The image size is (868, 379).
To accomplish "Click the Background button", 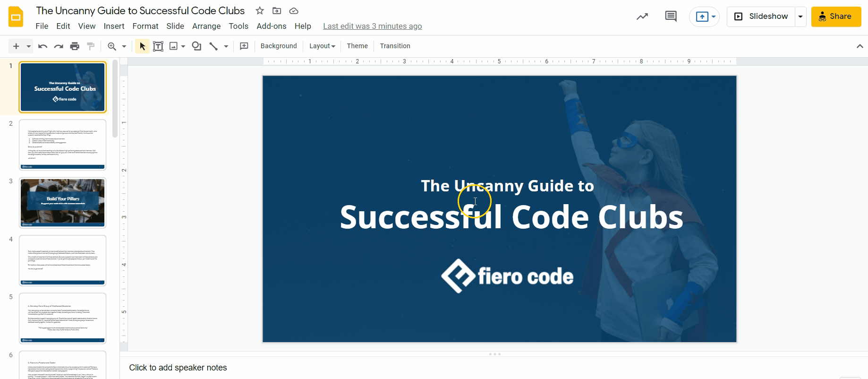I will pos(279,46).
